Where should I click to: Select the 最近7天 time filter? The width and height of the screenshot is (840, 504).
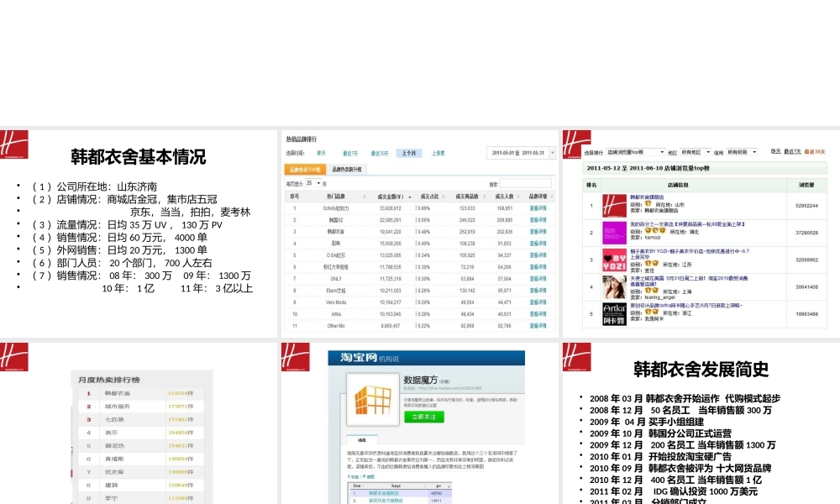(350, 153)
